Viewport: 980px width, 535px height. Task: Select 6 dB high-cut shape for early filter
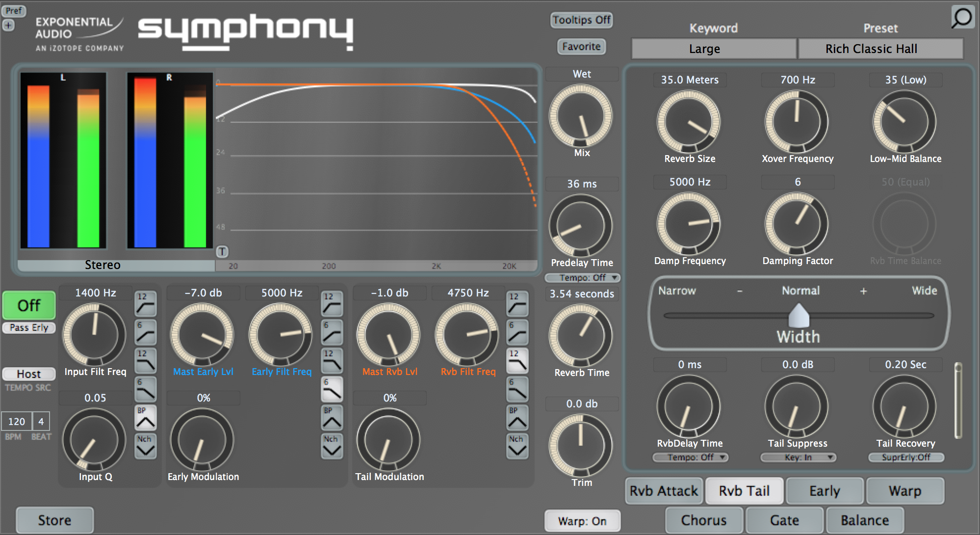[x=332, y=389]
